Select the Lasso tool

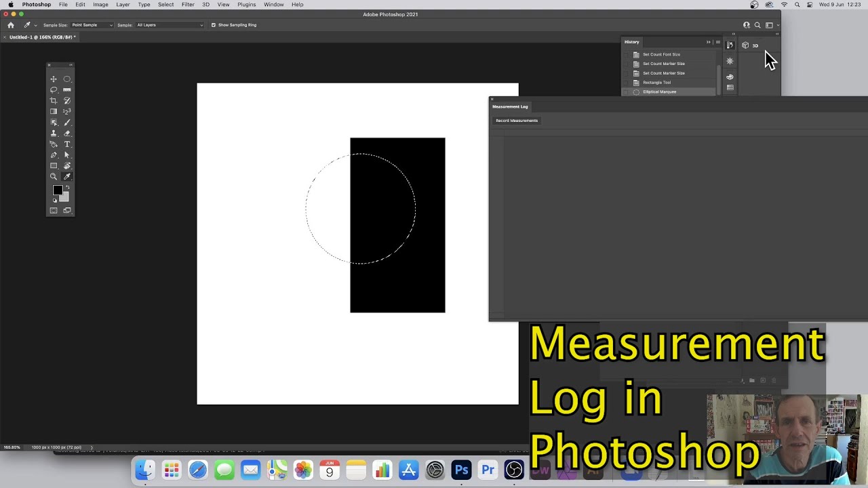pos(54,90)
